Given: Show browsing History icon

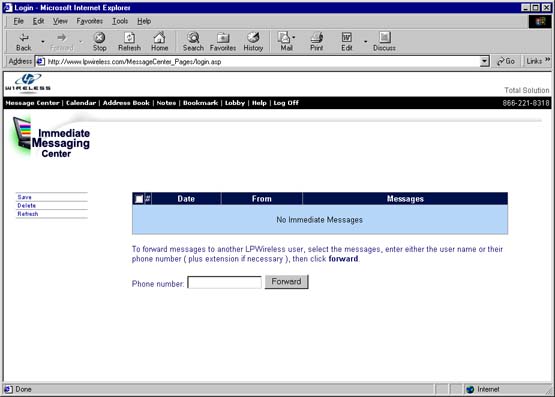Looking at the screenshot, I should (x=253, y=38).
